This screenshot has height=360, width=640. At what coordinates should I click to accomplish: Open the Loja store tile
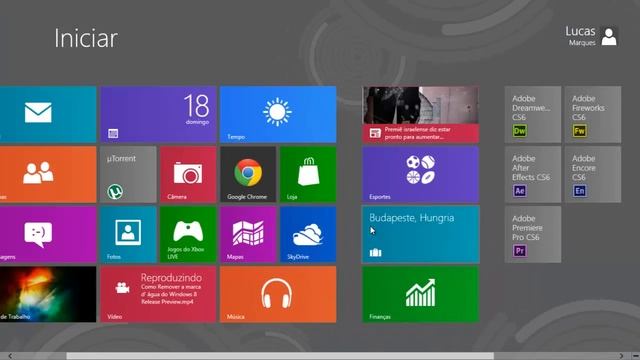(x=308, y=174)
